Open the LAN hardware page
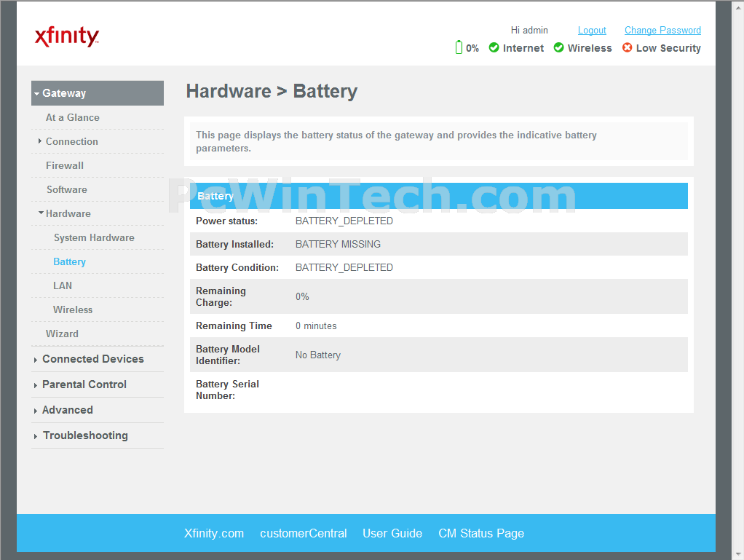The width and height of the screenshot is (744, 560). (x=63, y=285)
